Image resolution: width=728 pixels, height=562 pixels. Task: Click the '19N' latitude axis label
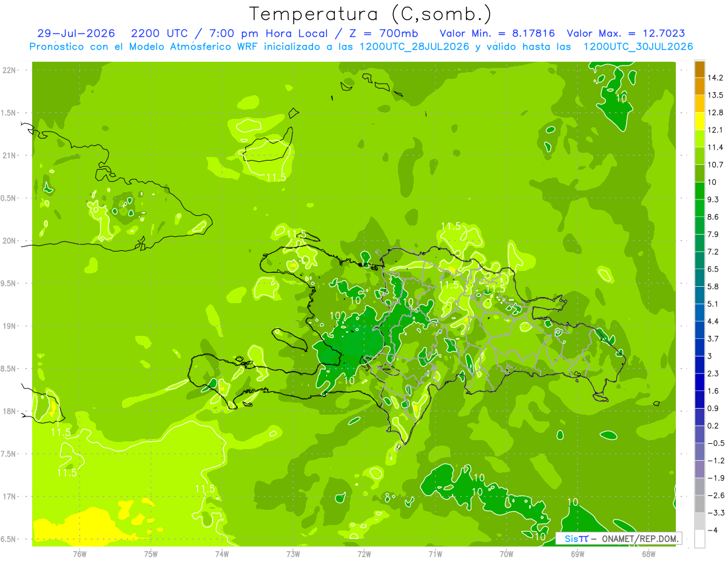point(10,326)
